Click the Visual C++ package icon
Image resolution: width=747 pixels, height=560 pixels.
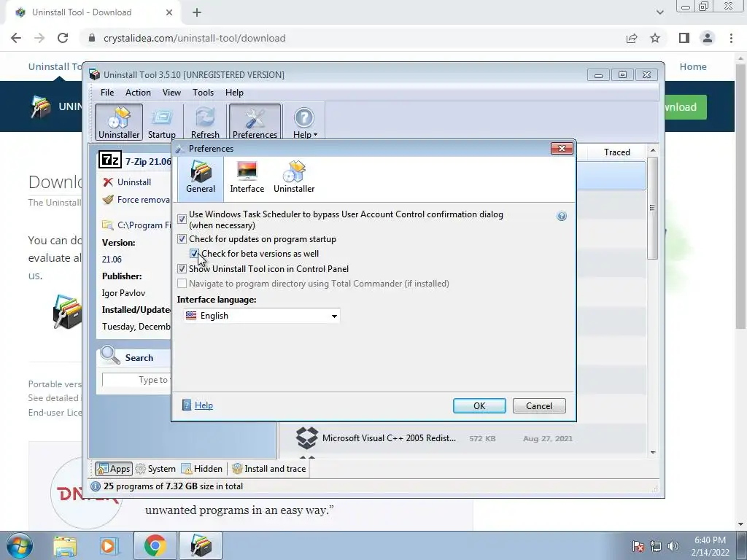coord(307,437)
